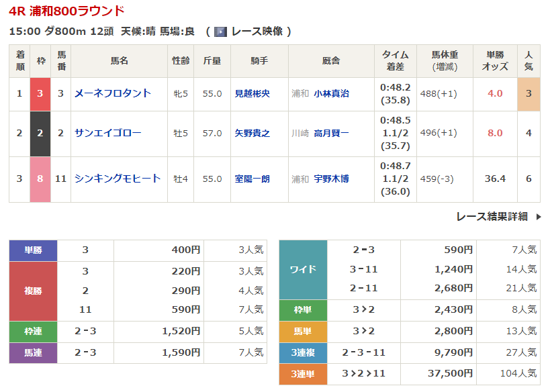Click the red frame number 3 box

click(40, 94)
